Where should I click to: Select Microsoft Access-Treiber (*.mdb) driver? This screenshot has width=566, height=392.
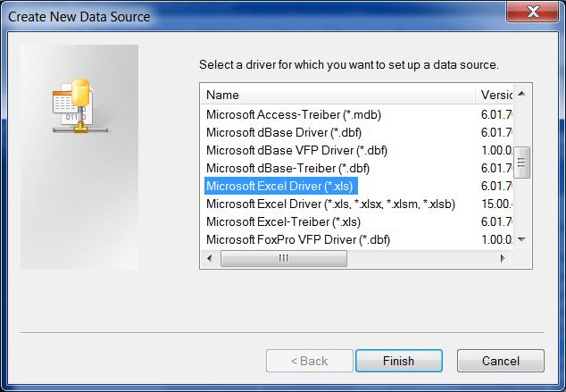point(294,115)
